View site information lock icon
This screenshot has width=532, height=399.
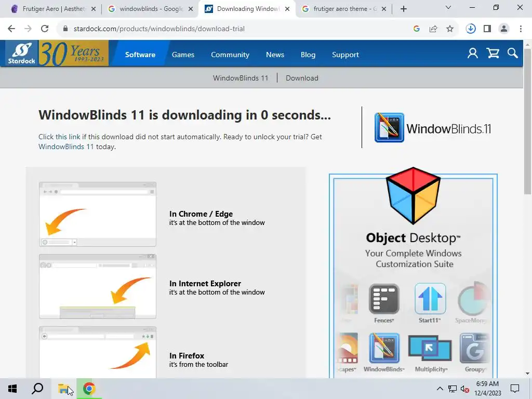coord(65,29)
